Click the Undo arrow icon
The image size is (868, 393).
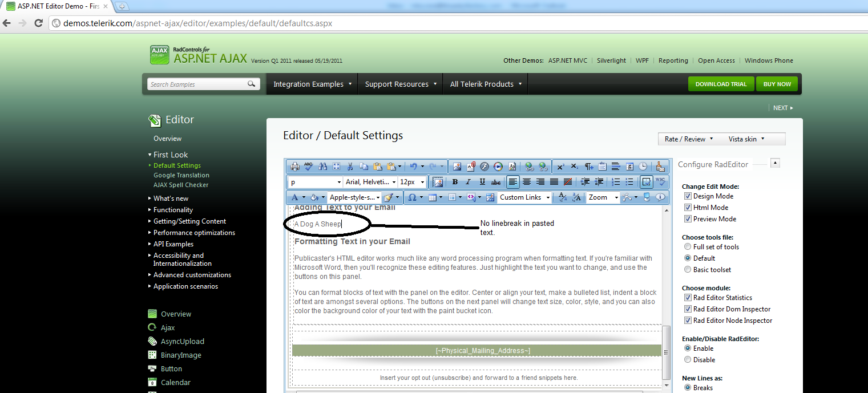(413, 167)
